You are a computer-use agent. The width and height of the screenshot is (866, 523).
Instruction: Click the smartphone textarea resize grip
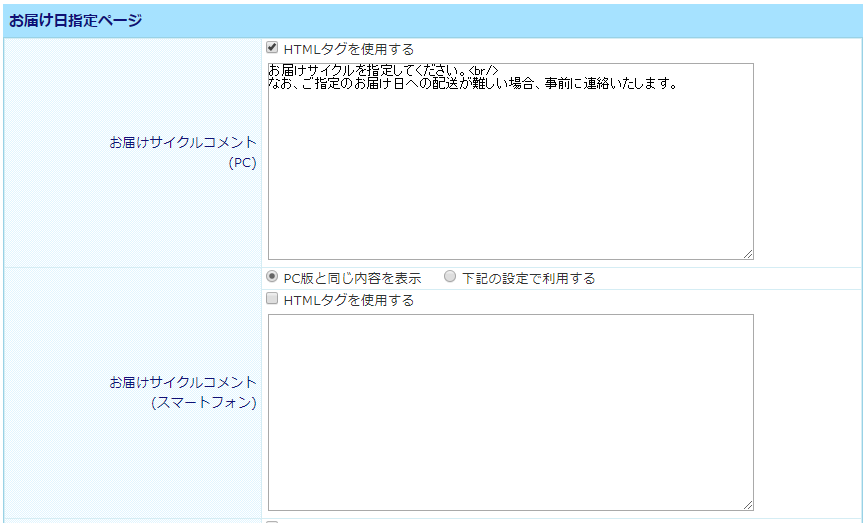748,505
